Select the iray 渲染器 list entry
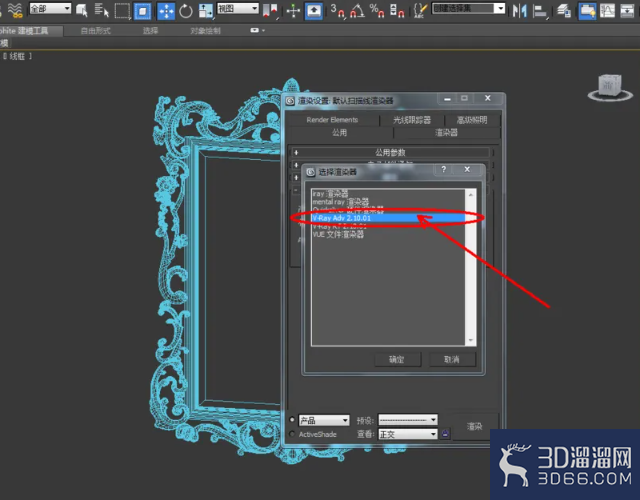This screenshot has height=500, width=640. coord(388,193)
